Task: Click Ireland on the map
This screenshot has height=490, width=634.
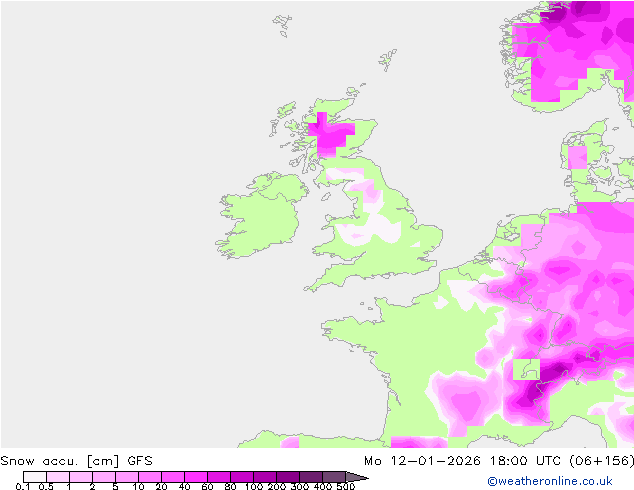Action: [x=263, y=216]
